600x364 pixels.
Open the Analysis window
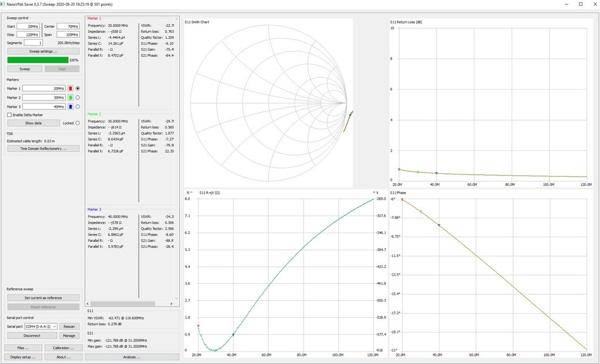(x=132, y=357)
